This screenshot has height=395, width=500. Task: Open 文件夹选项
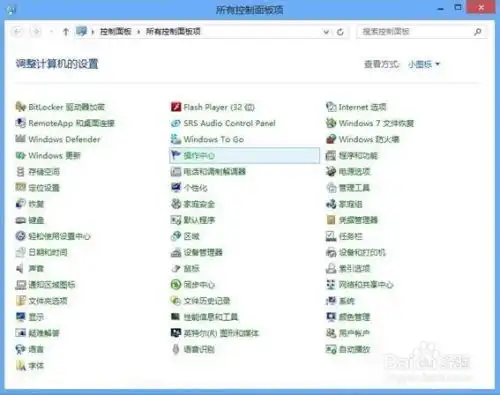coord(48,301)
